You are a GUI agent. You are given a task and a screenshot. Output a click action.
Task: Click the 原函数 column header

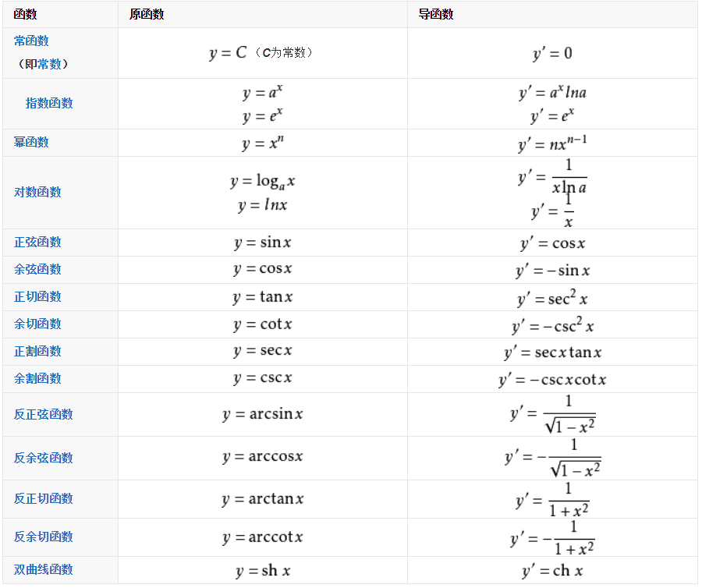tap(147, 15)
